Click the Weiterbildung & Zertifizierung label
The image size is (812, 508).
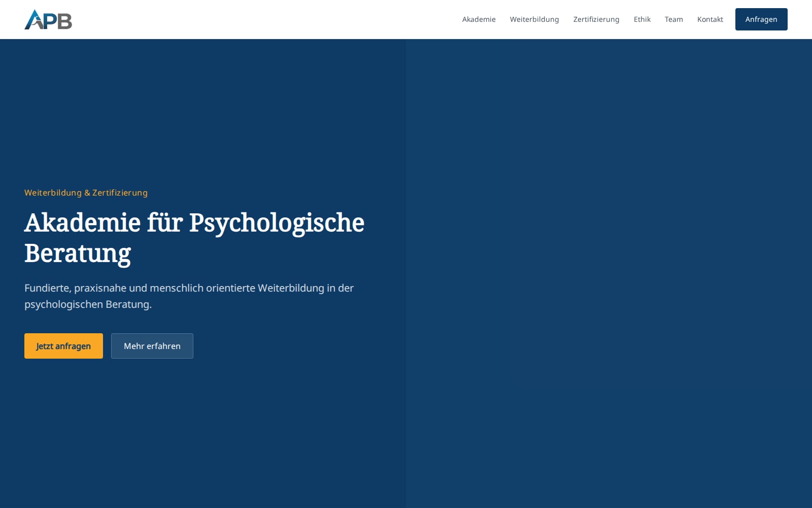[x=86, y=193]
